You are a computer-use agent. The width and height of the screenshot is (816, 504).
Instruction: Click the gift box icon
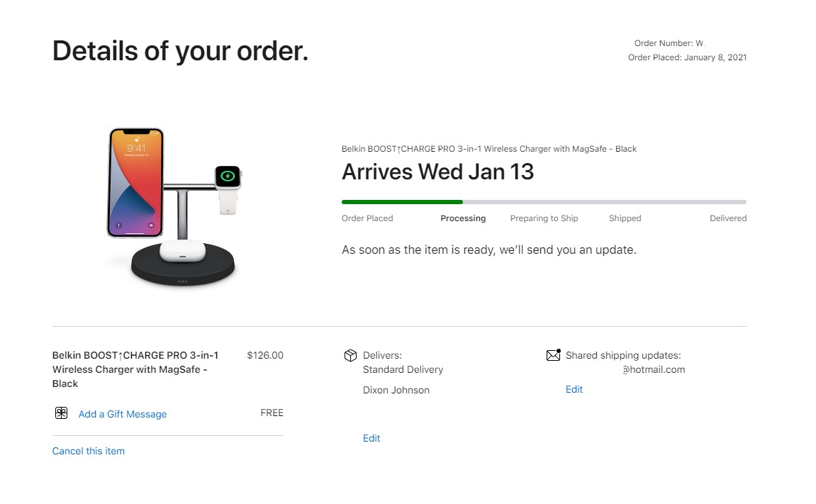pos(61,413)
